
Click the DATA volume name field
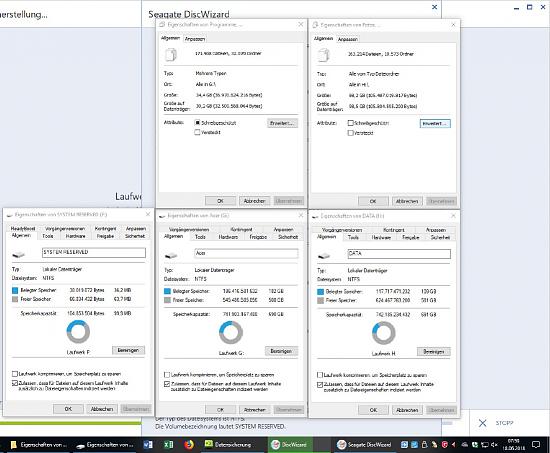click(399, 254)
